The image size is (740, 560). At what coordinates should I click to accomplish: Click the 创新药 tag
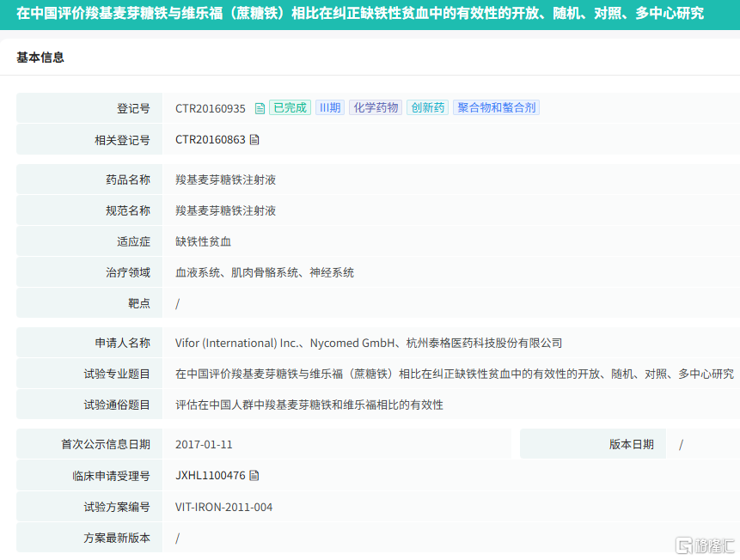tap(427, 107)
